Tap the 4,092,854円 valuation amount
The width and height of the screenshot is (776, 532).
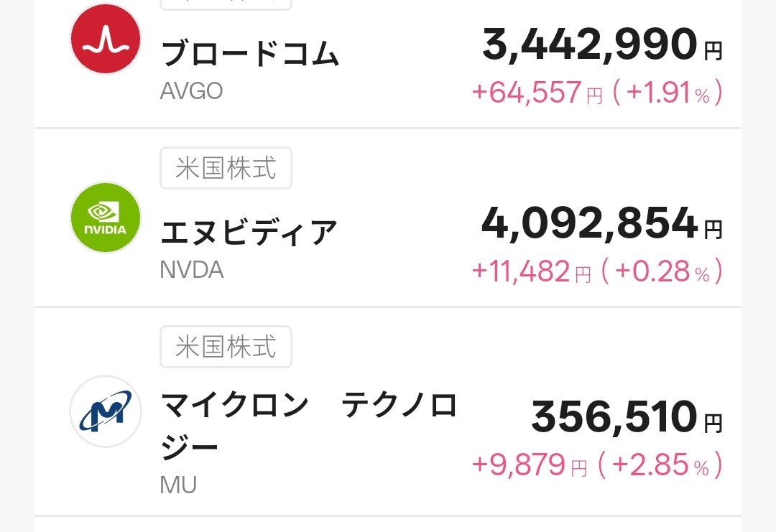click(x=602, y=223)
